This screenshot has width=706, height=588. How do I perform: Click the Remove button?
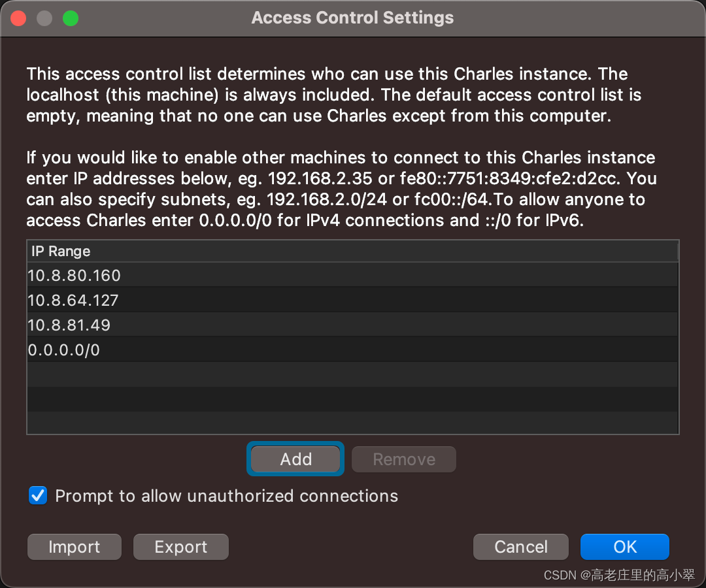[403, 459]
